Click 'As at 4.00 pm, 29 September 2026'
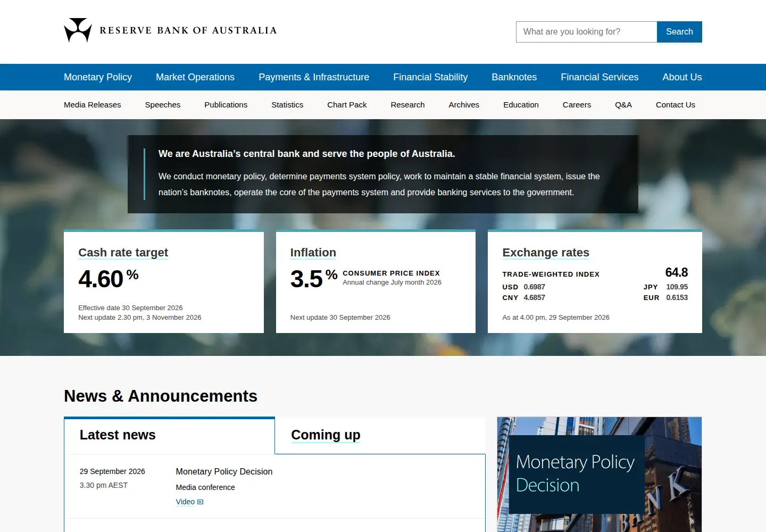 pyautogui.click(x=556, y=317)
